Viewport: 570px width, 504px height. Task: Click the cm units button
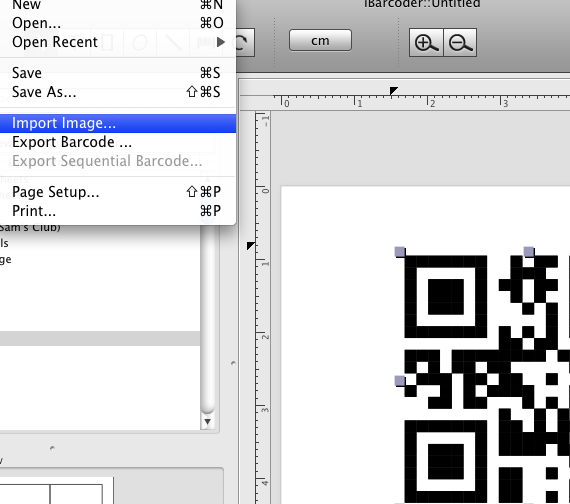tap(320, 40)
